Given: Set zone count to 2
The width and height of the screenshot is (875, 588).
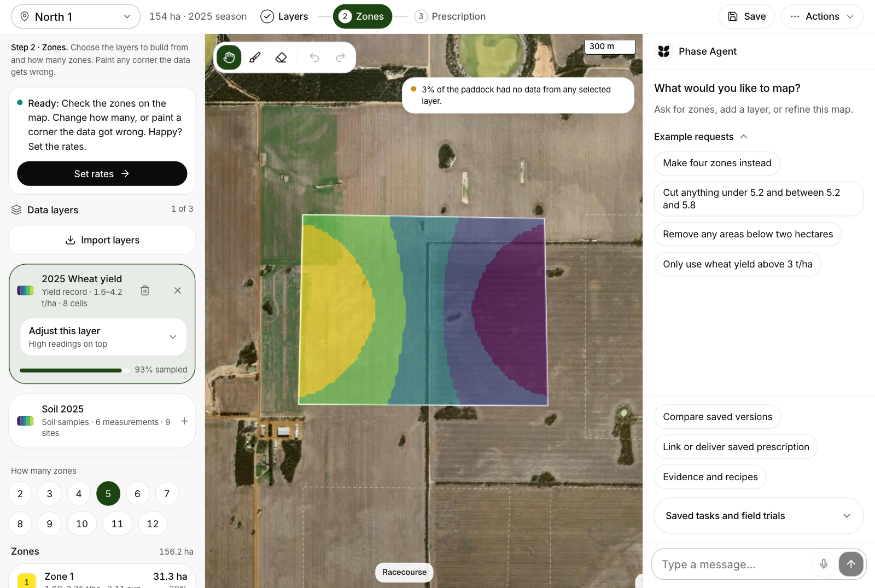Looking at the screenshot, I should 20,494.
